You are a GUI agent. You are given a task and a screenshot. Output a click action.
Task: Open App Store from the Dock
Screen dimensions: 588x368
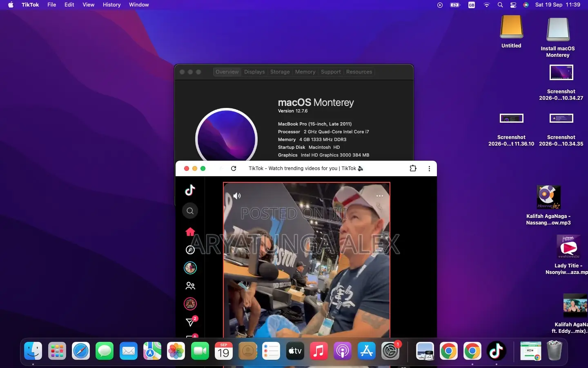(x=367, y=351)
